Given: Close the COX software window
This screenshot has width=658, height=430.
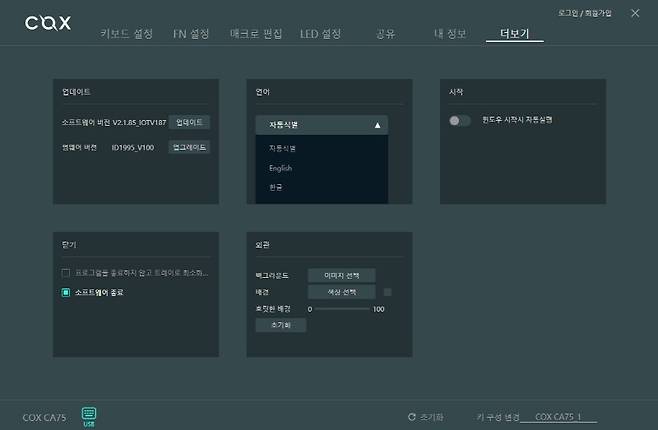Looking at the screenshot, I should coord(635,13).
